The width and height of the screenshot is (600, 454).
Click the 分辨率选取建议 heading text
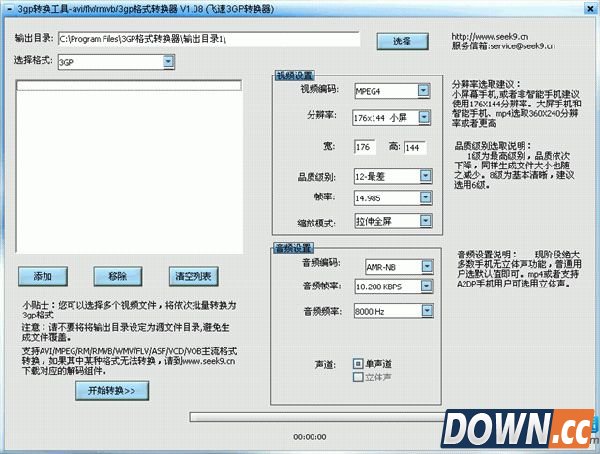[x=486, y=84]
